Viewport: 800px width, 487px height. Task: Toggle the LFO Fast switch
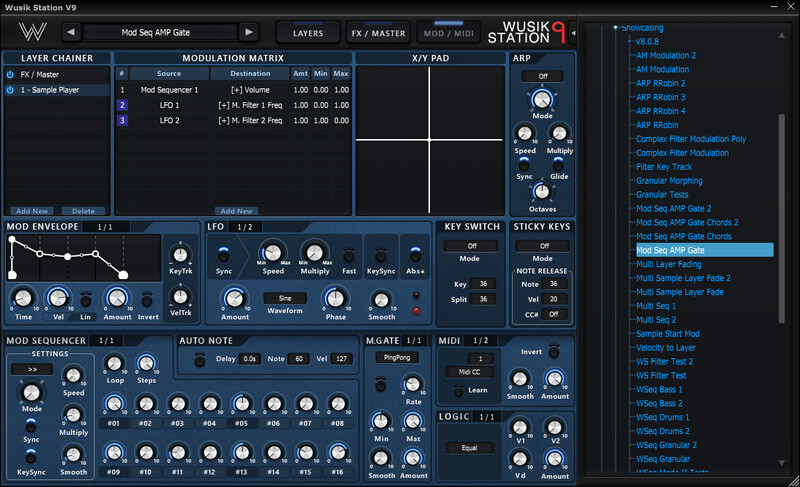pos(349,254)
